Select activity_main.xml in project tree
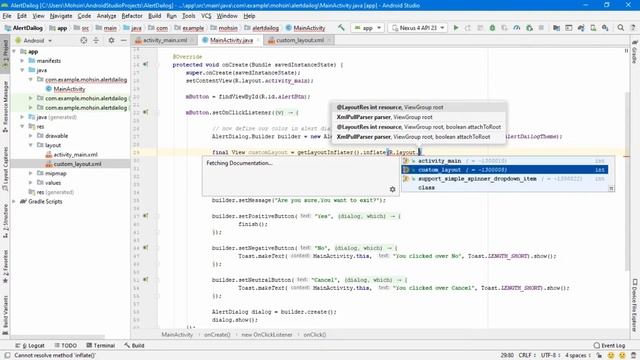Viewport: 640px width, 360px height. point(75,155)
